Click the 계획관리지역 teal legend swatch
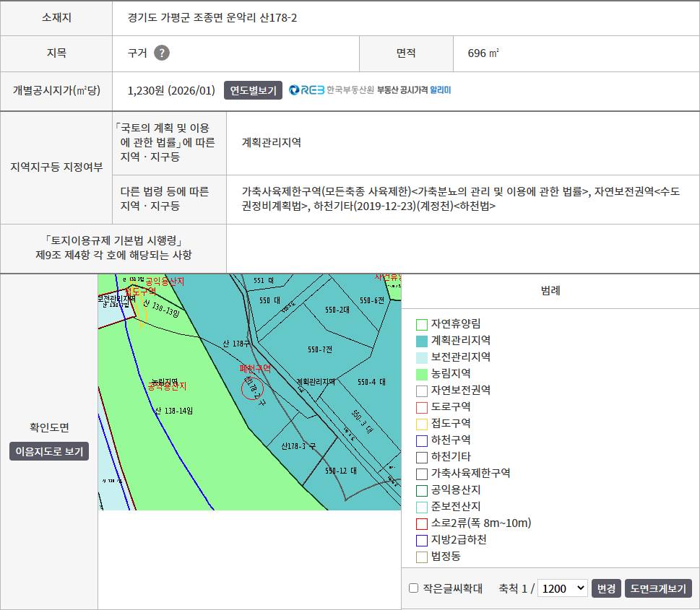The image size is (700, 610). point(422,341)
